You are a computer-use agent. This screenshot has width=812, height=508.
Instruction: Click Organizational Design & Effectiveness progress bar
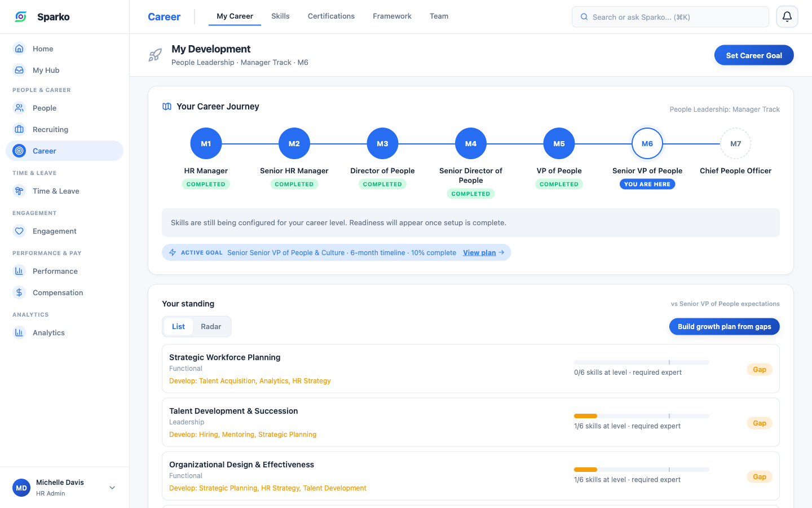pyautogui.click(x=642, y=470)
